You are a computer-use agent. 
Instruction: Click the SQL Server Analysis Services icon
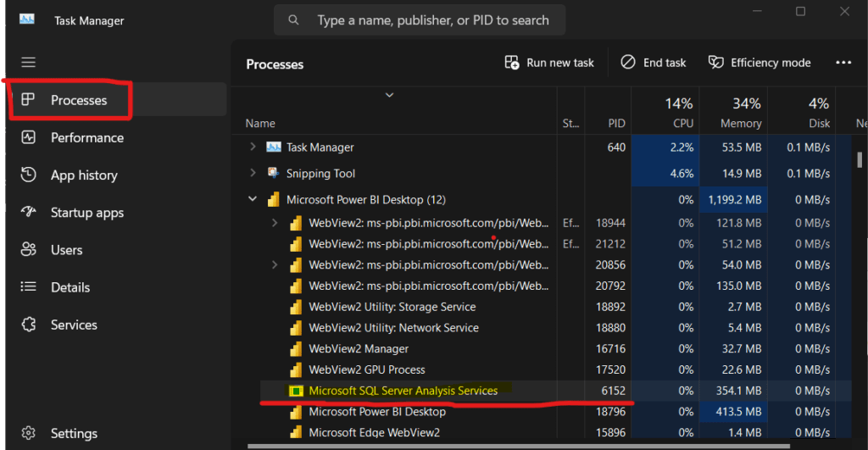(x=296, y=391)
